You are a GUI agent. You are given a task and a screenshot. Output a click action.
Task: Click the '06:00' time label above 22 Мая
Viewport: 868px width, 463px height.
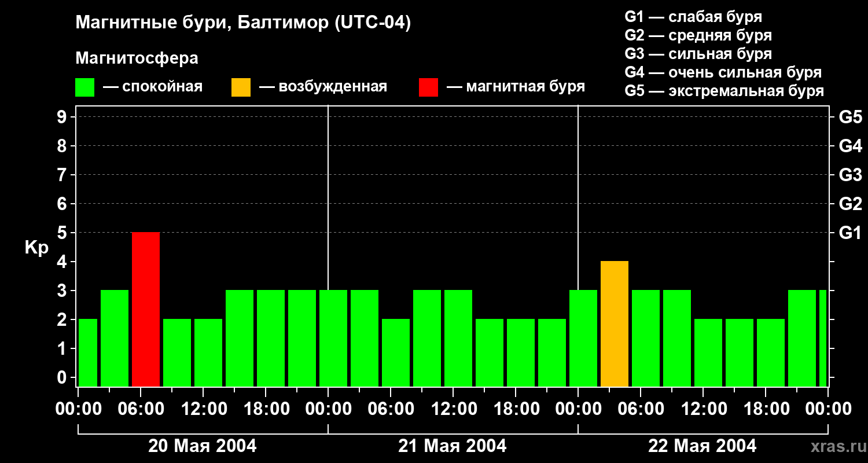[x=641, y=409]
